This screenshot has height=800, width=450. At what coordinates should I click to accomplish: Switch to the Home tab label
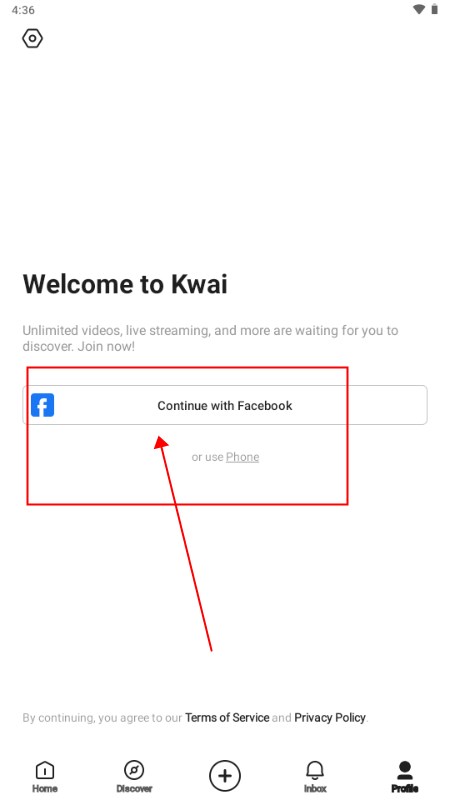click(44, 788)
